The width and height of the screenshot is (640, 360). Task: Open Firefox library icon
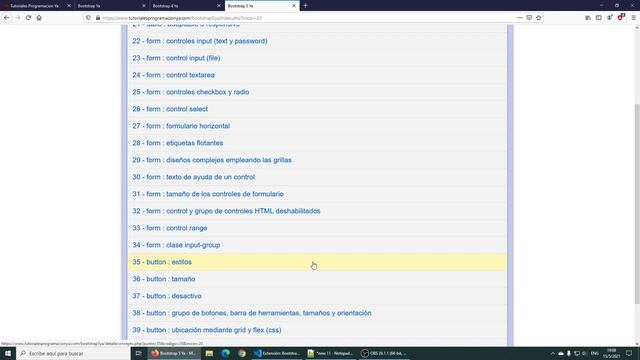[x=588, y=18]
